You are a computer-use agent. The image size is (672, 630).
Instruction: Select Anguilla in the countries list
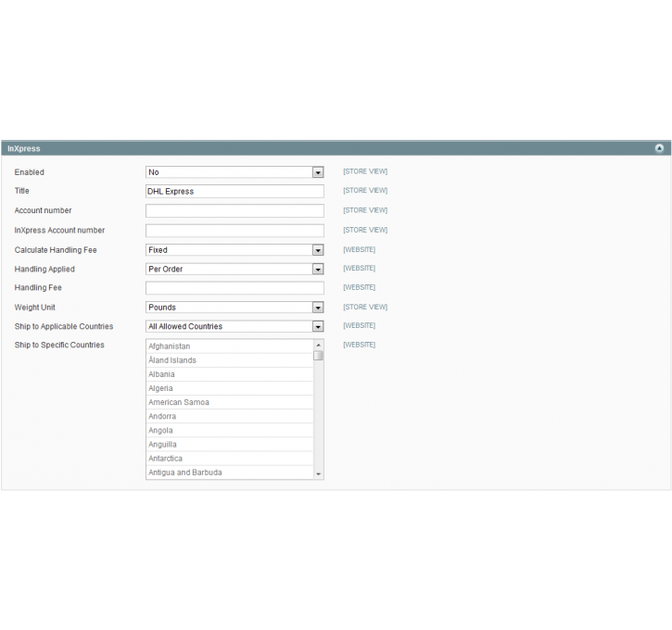tap(230, 445)
